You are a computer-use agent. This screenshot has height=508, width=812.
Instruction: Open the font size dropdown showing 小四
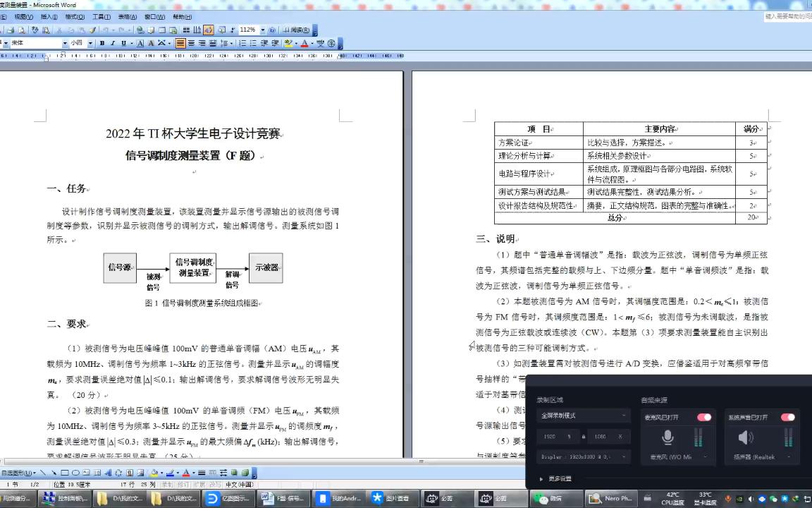pos(90,43)
